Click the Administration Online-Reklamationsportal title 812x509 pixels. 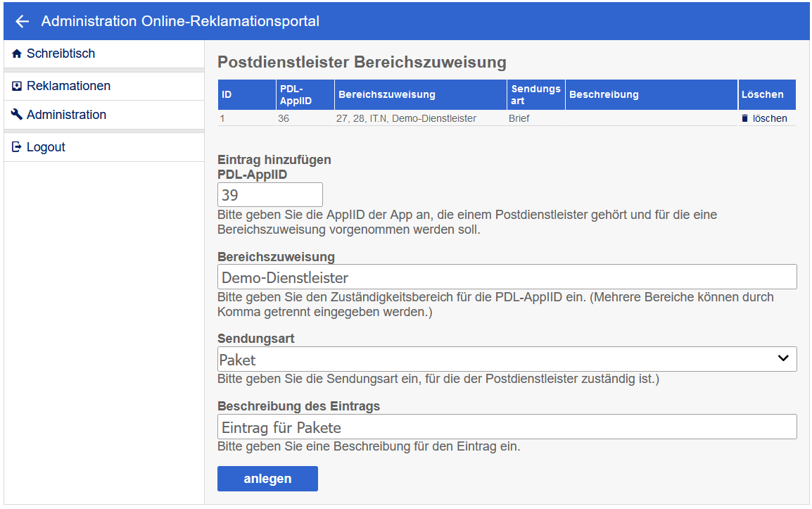180,22
